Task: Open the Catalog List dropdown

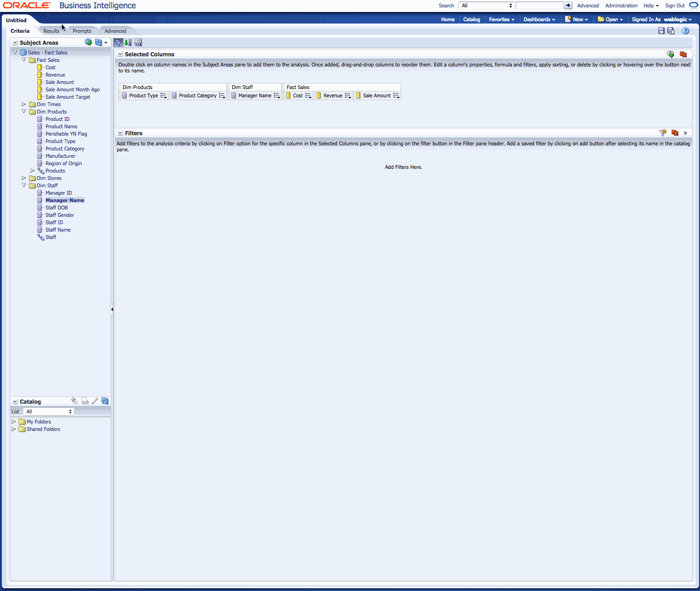Action: point(48,412)
